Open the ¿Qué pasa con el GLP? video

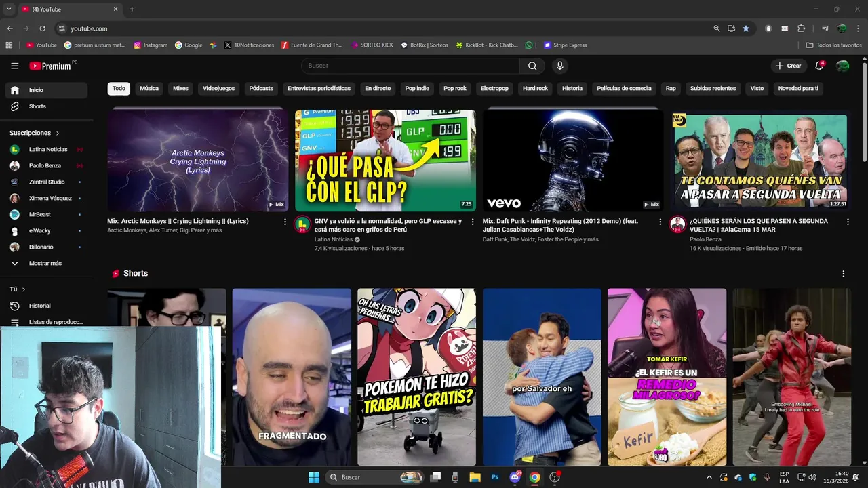[385, 161]
